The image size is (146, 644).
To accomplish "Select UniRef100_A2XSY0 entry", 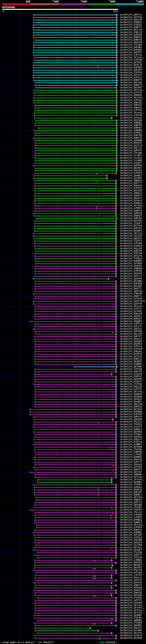I will point(131,75).
